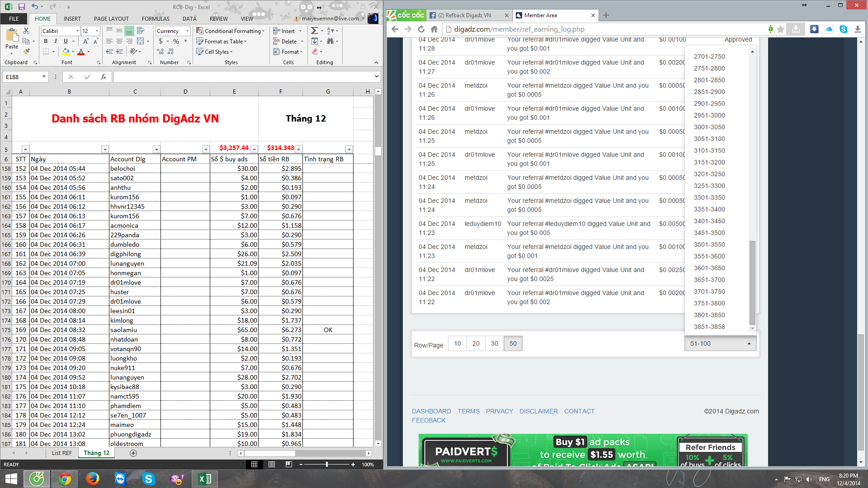Open Format as Table dropdown

pos(222,41)
